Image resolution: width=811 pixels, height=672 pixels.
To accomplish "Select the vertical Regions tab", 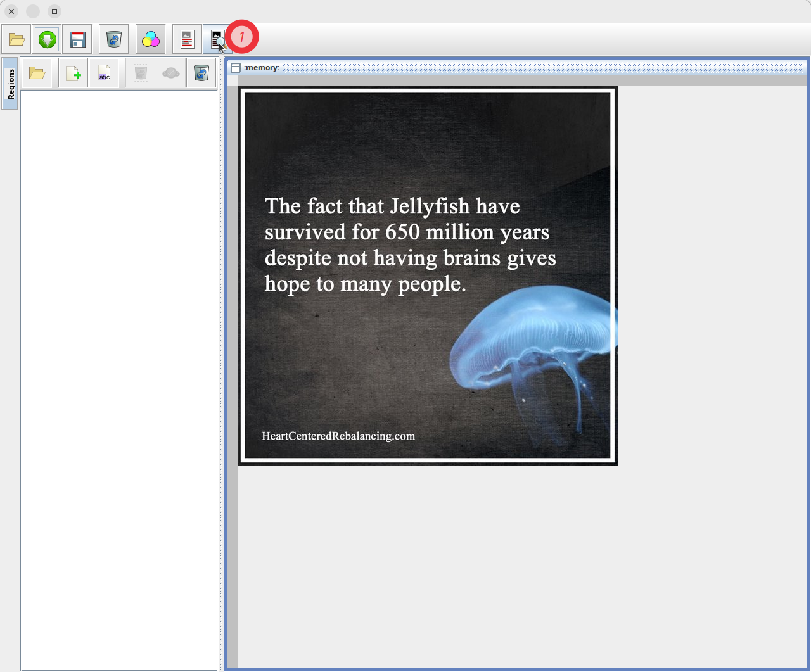I will pyautogui.click(x=10, y=84).
